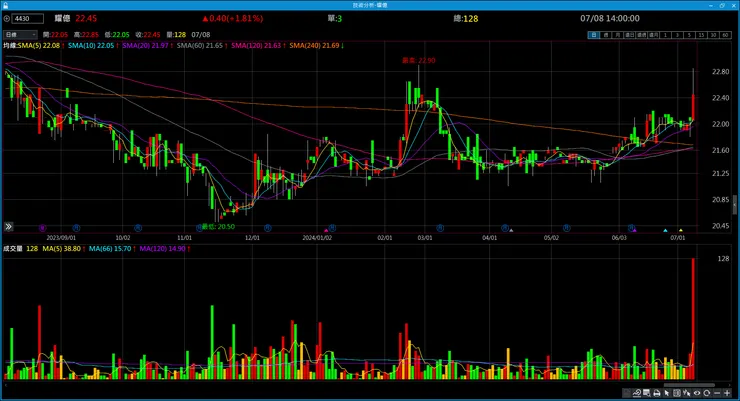Screen dimensions: 740x401
Task: Click the SMA(5) 22.08 moving average label
Action: (x=41, y=45)
